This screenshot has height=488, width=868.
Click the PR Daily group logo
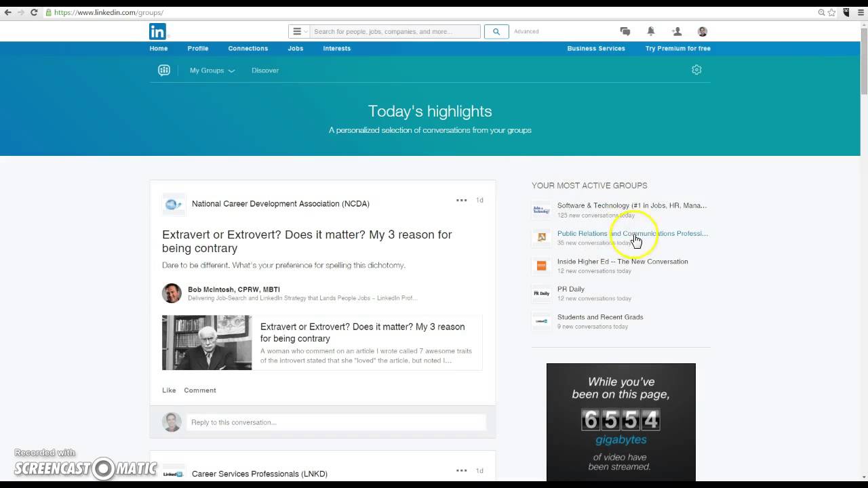tap(541, 293)
